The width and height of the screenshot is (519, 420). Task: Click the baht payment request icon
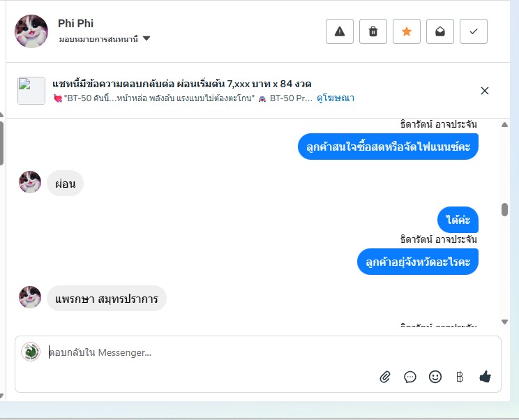(x=460, y=377)
